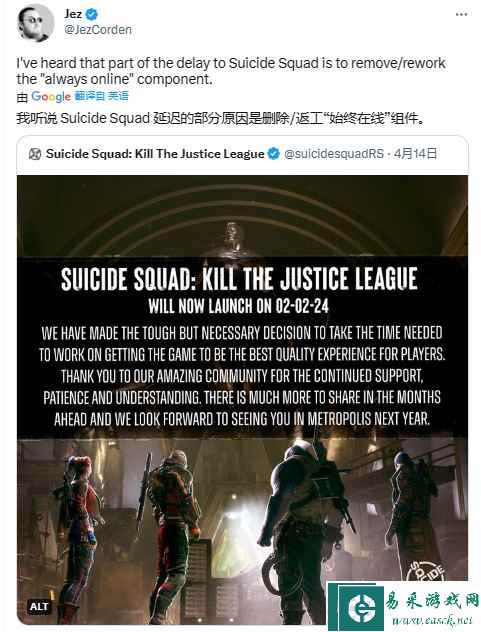The height and width of the screenshot is (632, 481).
Task: Open the delay announcement image
Action: pyautogui.click(x=242, y=399)
